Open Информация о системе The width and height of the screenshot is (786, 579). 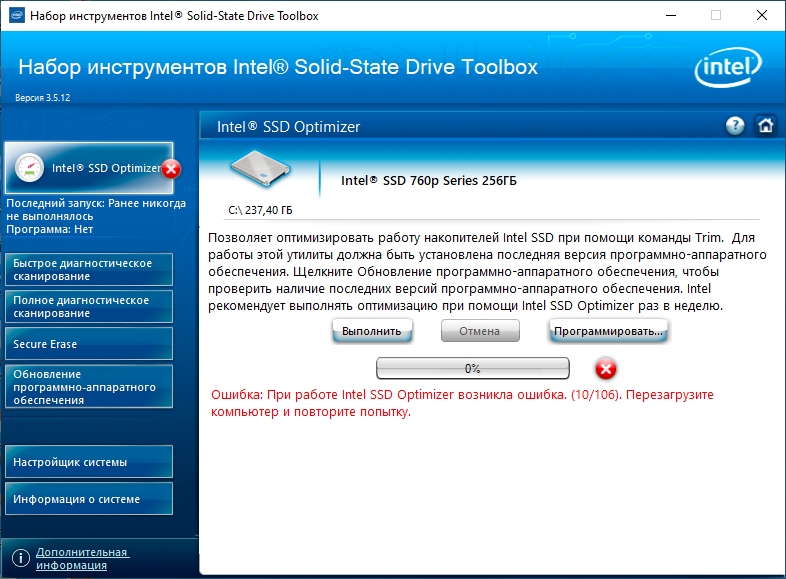[89, 499]
